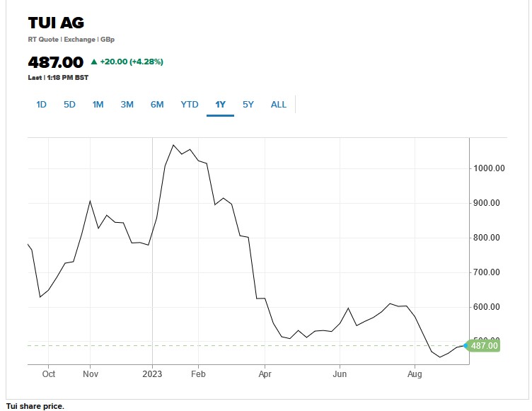Switch chart to 5D range

[69, 105]
